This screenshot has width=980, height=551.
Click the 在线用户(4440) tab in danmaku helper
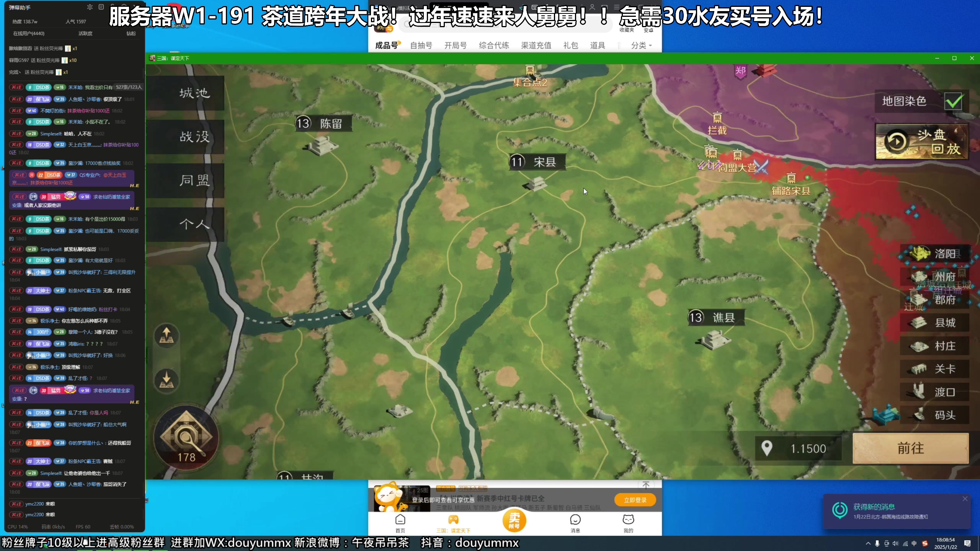click(x=29, y=33)
